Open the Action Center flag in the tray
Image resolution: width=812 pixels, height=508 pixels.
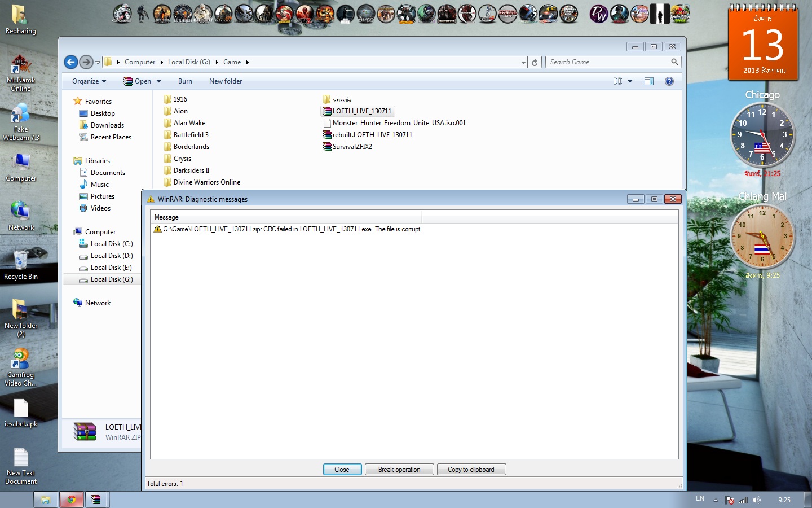730,500
